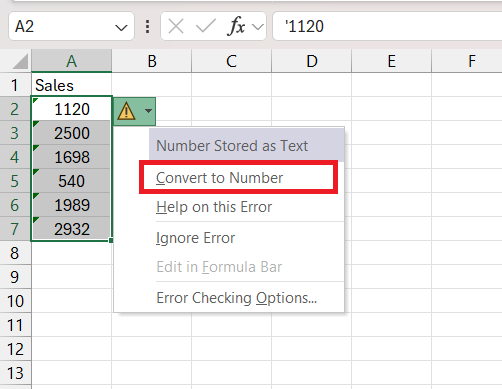Select row 10 header

pos(15,301)
